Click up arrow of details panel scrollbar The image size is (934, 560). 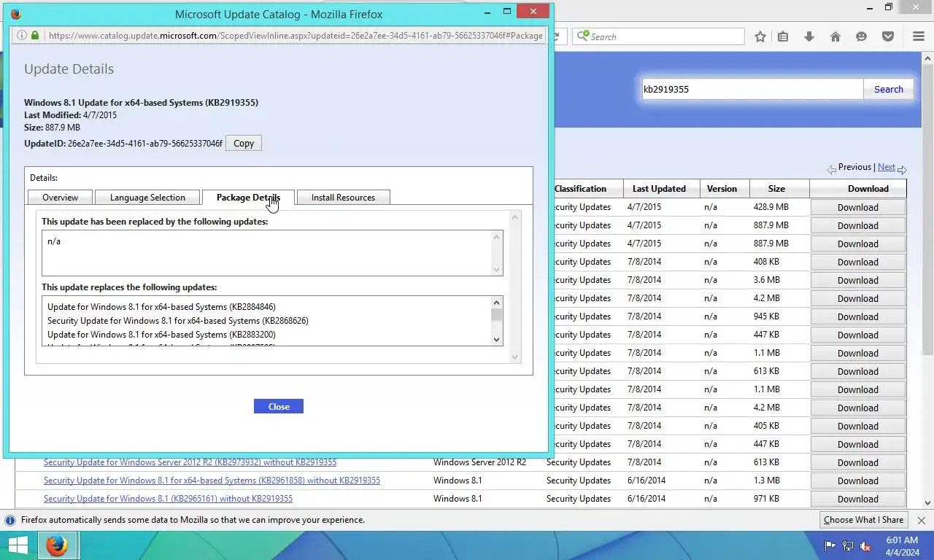[515, 217]
